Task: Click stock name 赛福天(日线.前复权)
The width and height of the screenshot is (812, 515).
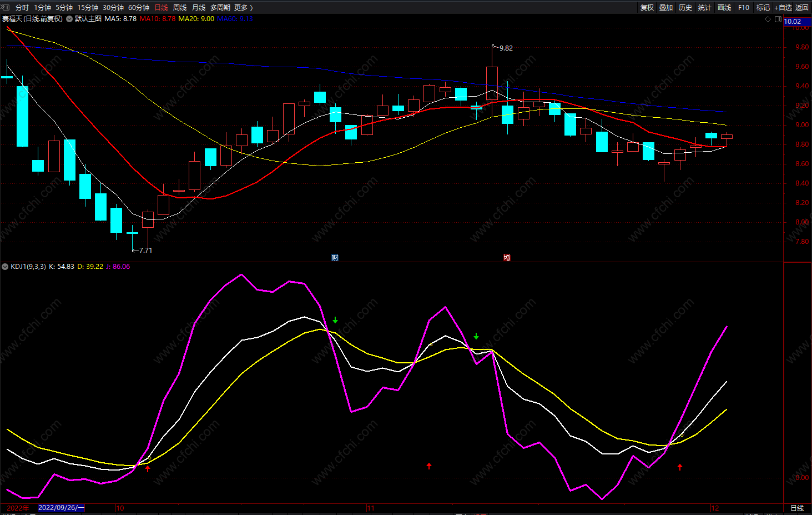Action: [x=32, y=18]
